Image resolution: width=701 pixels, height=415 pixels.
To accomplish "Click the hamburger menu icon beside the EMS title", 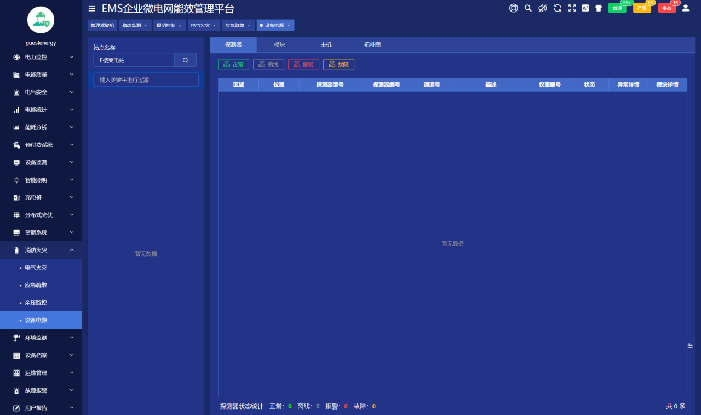I will (92, 8).
